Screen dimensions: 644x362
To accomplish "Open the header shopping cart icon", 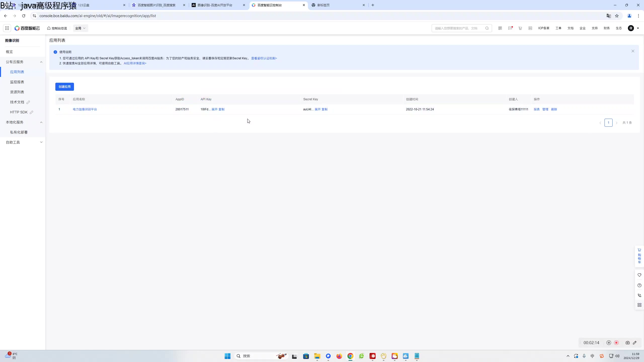I will pos(520,28).
